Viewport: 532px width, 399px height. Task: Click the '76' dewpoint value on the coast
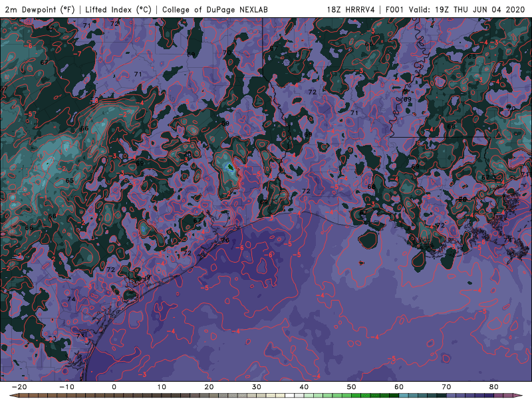(225, 240)
